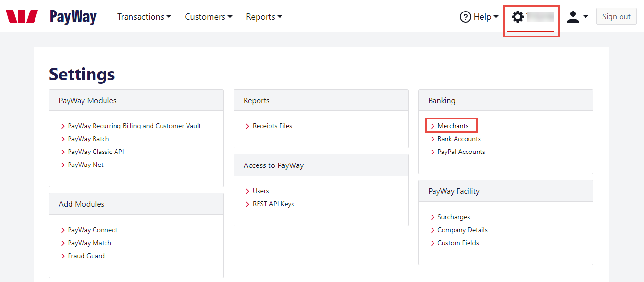Viewport: 644px width, 282px height.
Task: Open Company Details page
Action: pyautogui.click(x=462, y=230)
